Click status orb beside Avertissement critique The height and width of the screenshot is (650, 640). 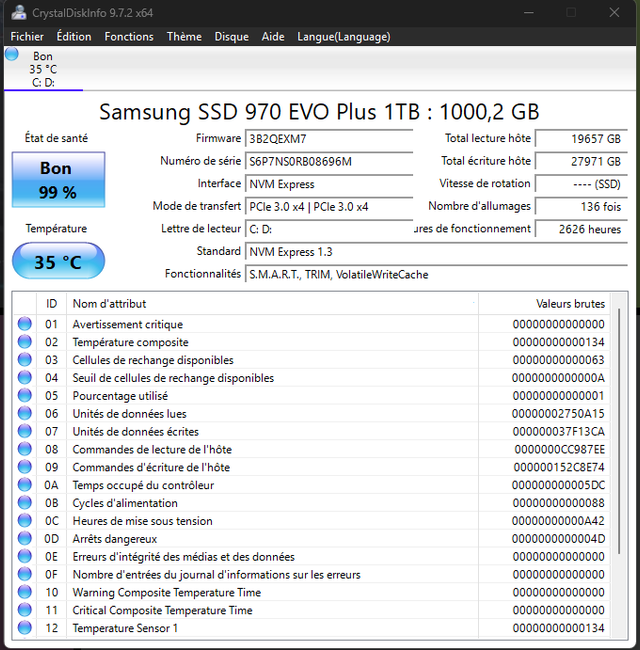[x=25, y=324]
